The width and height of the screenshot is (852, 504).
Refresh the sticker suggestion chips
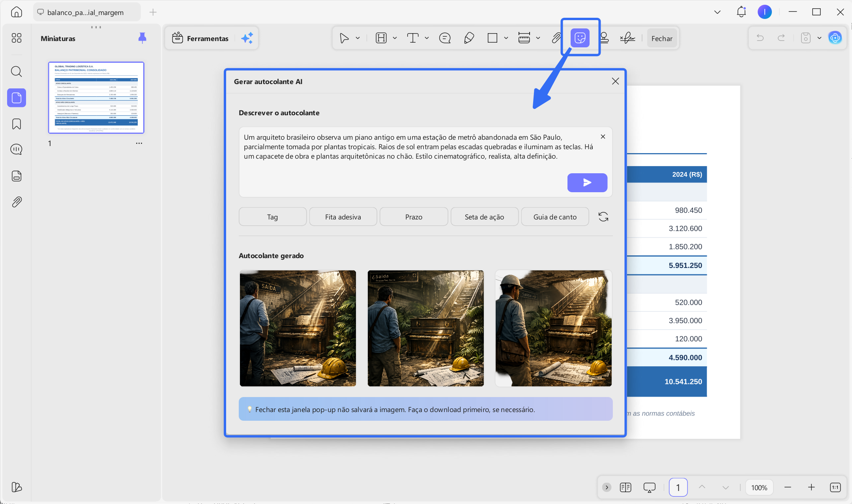click(x=603, y=217)
